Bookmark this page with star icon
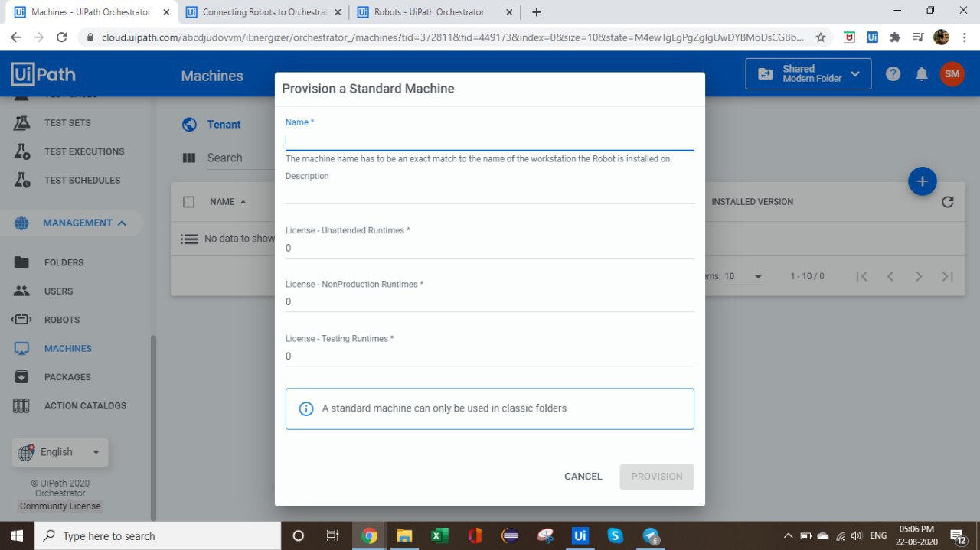 (x=820, y=37)
